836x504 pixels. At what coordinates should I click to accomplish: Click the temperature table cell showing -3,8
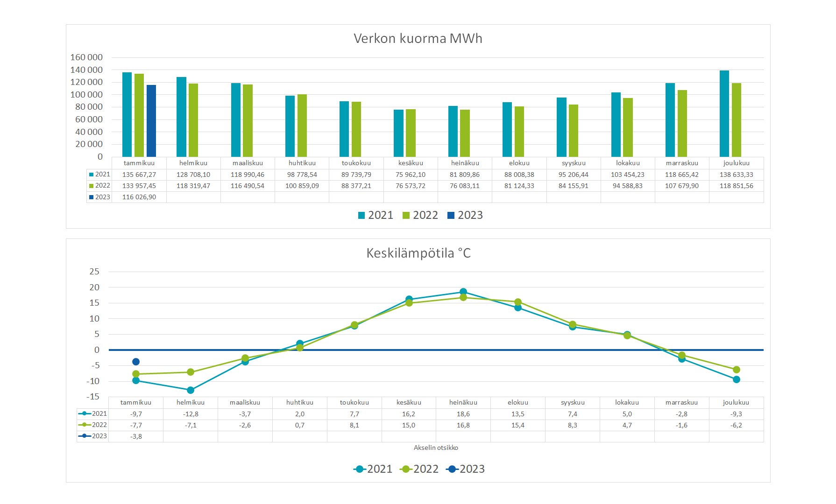tap(136, 437)
